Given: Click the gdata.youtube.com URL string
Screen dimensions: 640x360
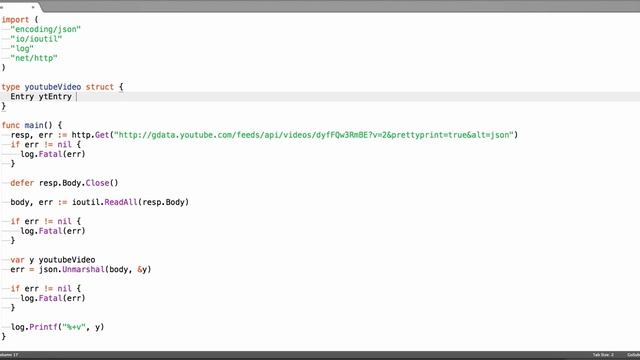Looking at the screenshot, I should 313,135.
